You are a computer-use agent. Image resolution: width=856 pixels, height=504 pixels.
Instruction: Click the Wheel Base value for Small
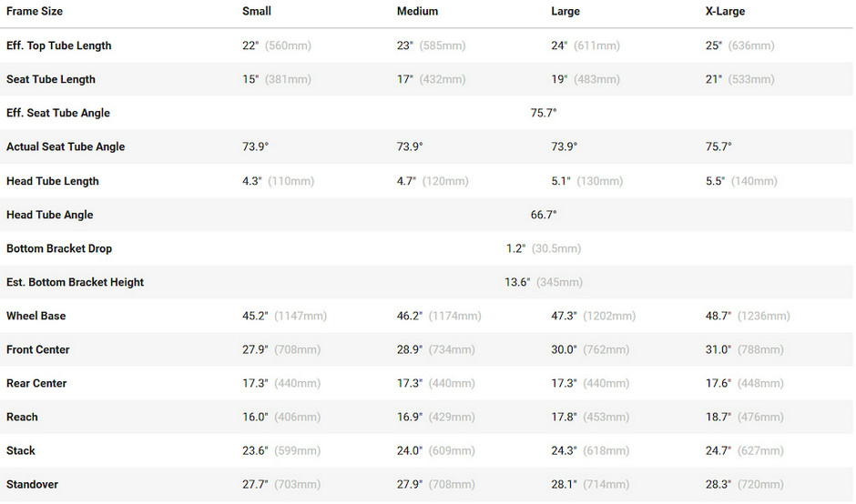click(284, 316)
